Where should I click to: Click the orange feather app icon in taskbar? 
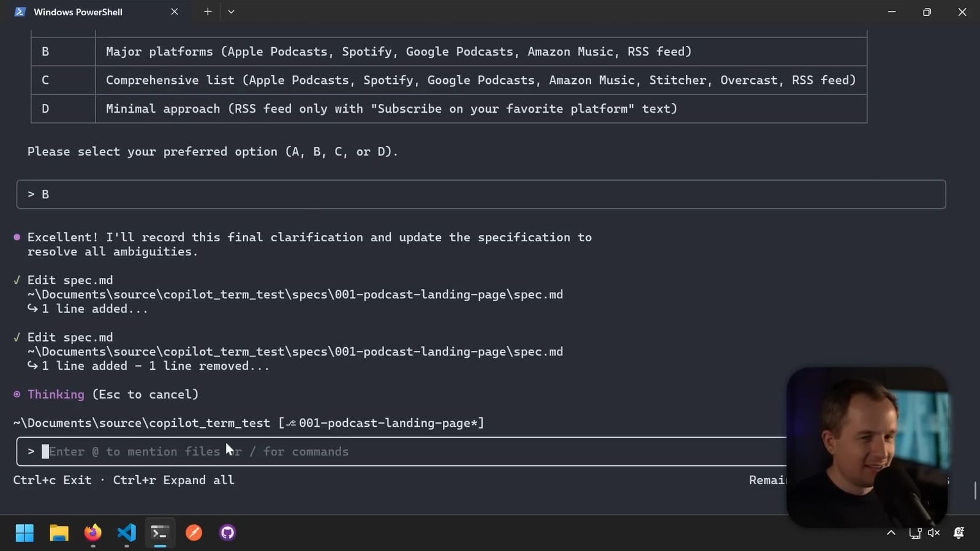[x=194, y=533]
